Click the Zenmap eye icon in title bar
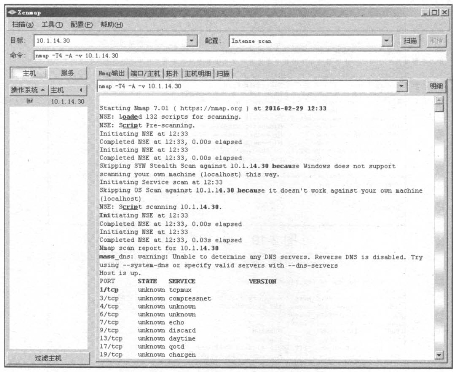This screenshot has height=372, width=453. click(12, 13)
